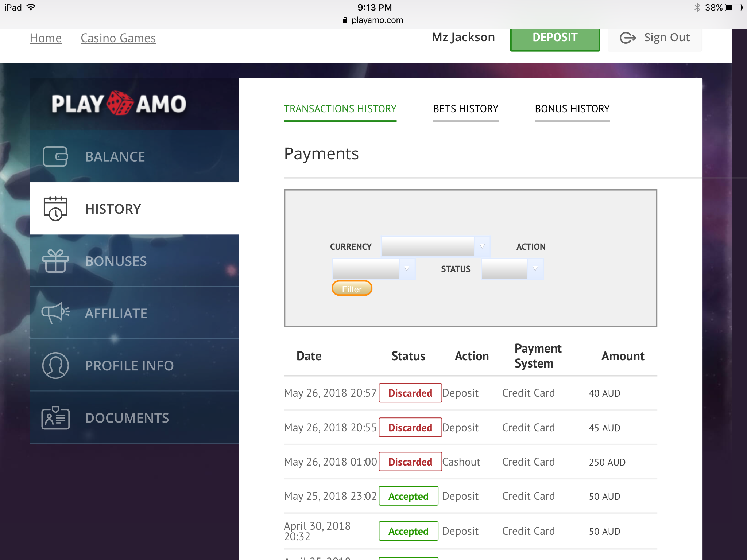Click the May 25, 2018 23:02 date
The width and height of the screenshot is (747, 560).
pos(330,496)
